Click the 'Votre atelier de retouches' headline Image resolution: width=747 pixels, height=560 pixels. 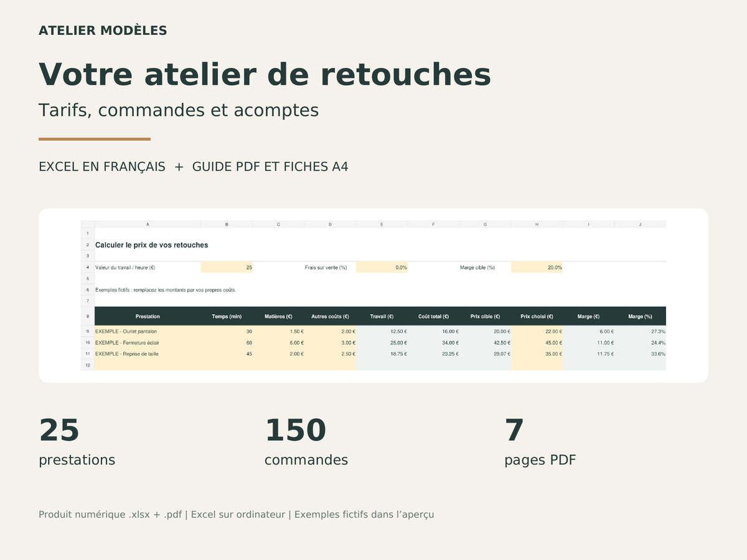[x=265, y=74]
